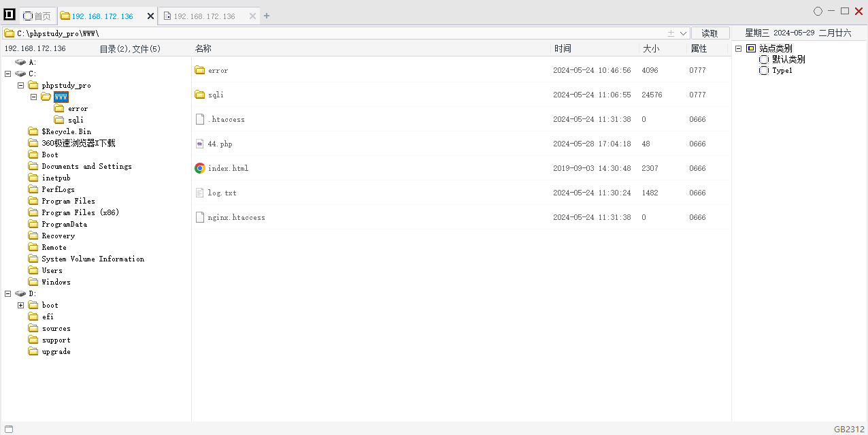Switch to the 首页 tab
868x435 pixels.
[x=37, y=16]
